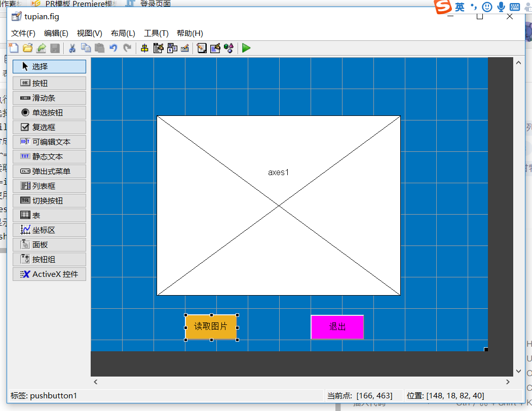This screenshot has height=411, width=532.
Task: Pick the 可编辑文本 edit text component
Action: [x=49, y=142]
